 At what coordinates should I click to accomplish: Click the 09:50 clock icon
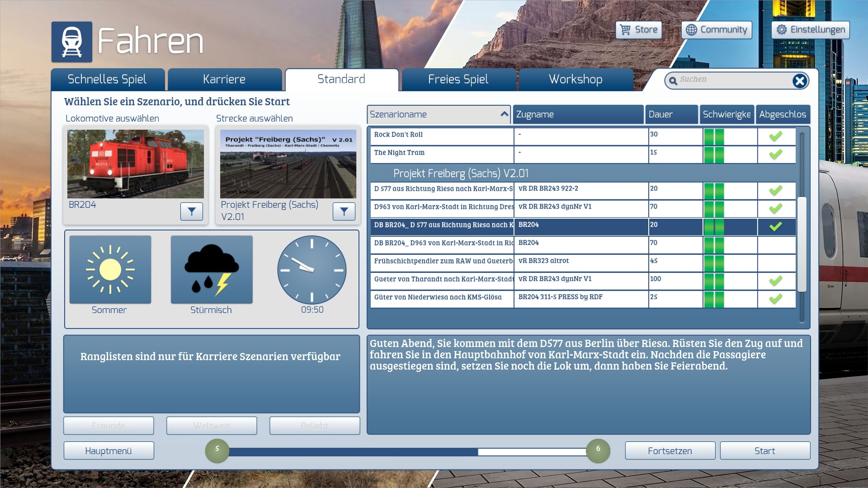click(x=311, y=270)
